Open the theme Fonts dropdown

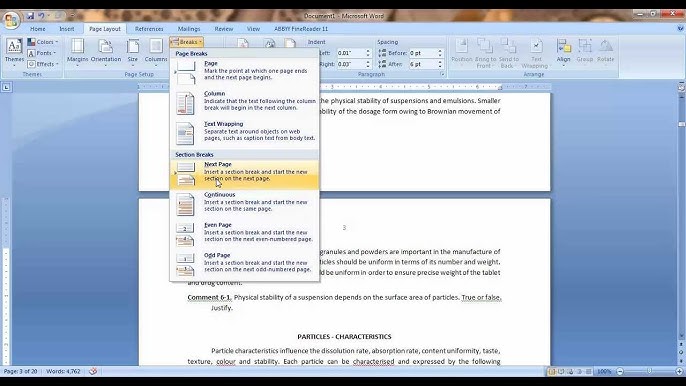[42, 53]
